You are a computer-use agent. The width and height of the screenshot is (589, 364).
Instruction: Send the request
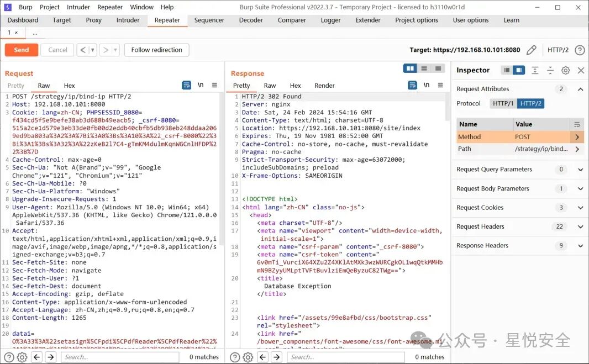coord(22,50)
